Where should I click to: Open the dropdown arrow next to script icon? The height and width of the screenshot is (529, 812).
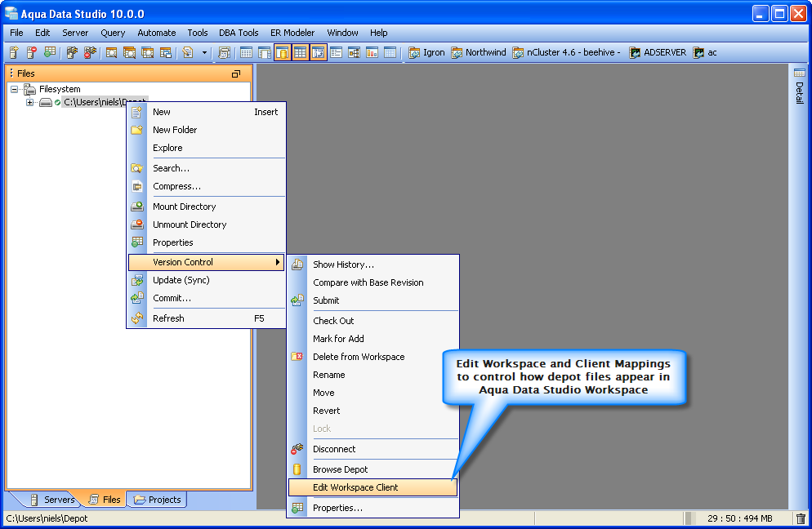(x=204, y=52)
